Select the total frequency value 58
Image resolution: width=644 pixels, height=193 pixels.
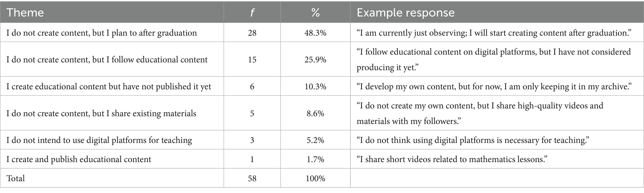pyautogui.click(x=252, y=178)
